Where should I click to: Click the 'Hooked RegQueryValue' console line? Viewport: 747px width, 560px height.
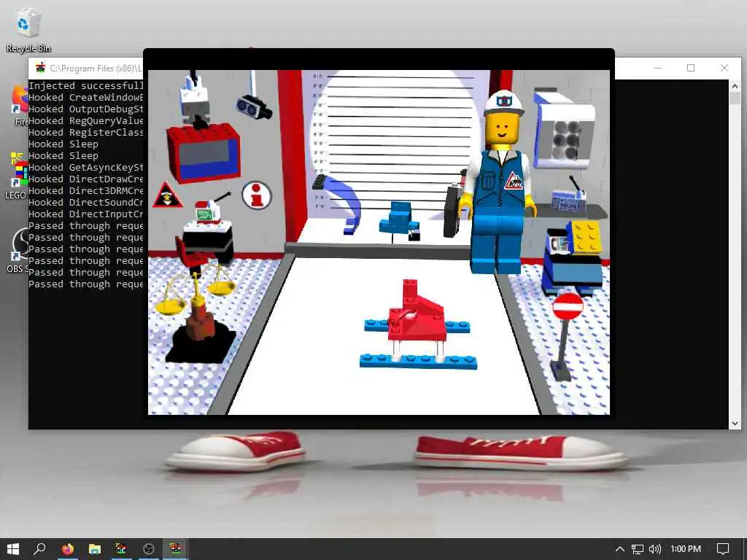point(86,120)
